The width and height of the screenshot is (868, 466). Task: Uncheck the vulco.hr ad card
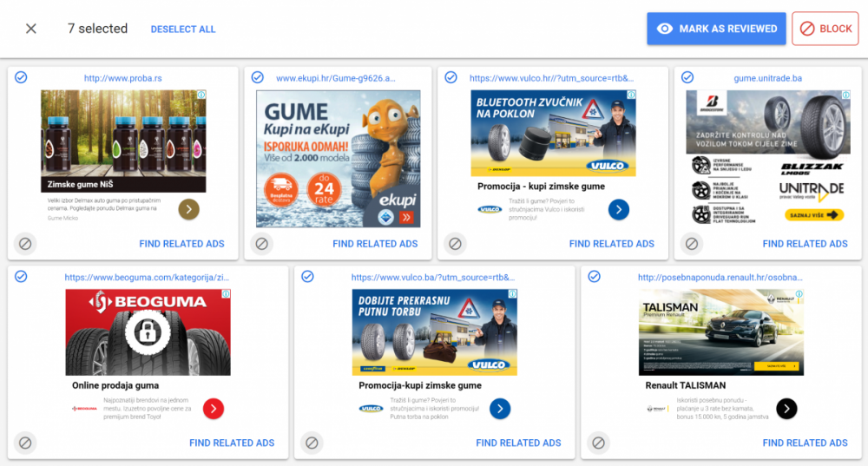pos(451,77)
